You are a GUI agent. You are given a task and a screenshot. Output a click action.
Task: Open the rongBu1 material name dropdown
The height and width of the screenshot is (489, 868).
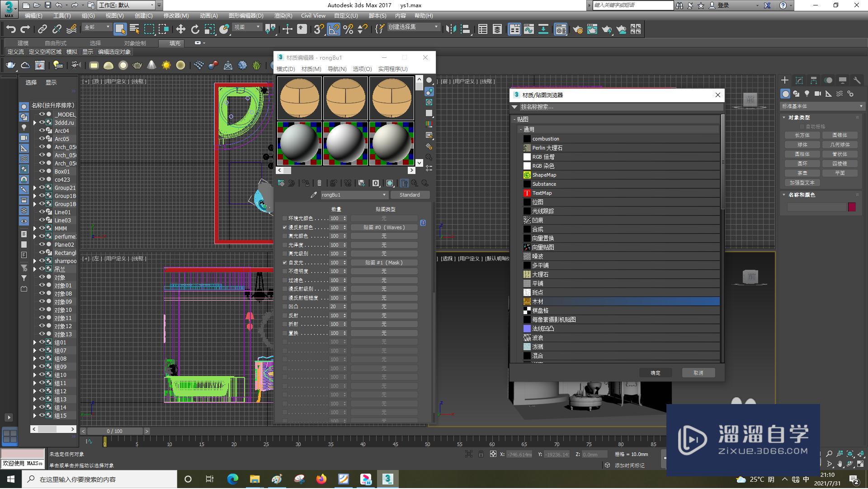tap(384, 195)
